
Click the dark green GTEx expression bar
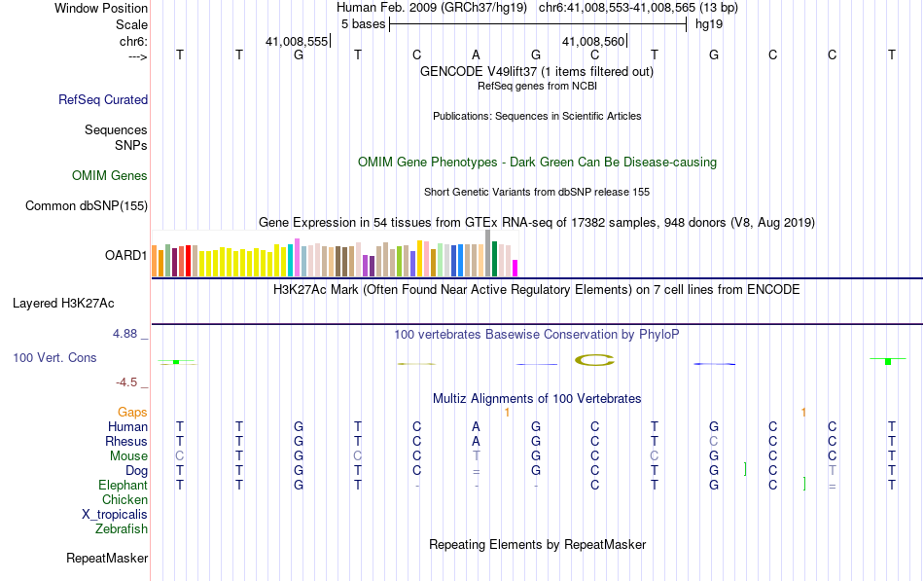[x=495, y=259]
